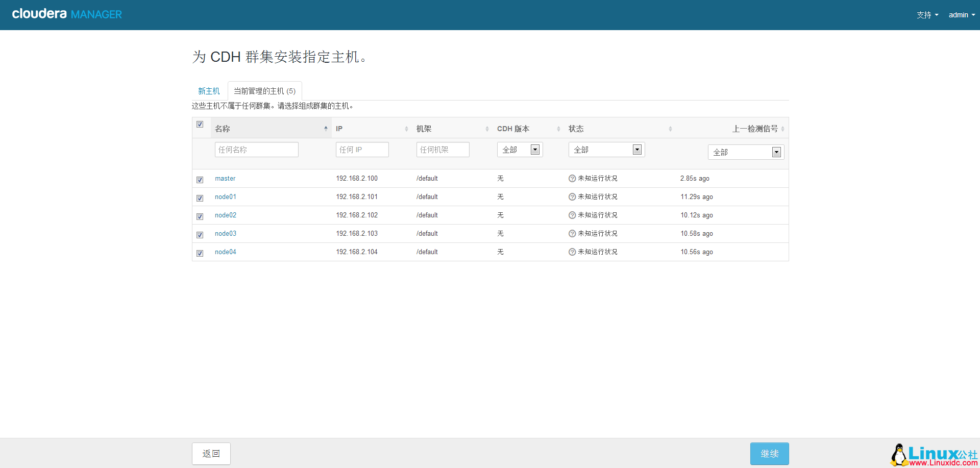Sort by the 名称 column arrow

click(x=326, y=129)
